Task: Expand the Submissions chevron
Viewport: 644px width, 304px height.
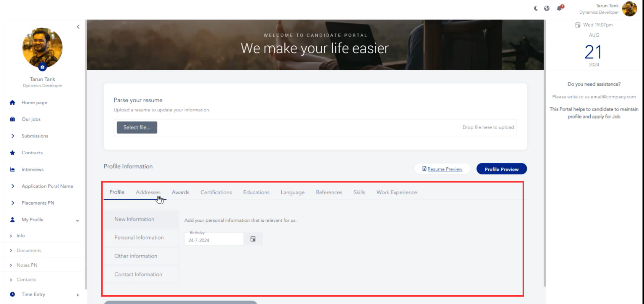Action: click(13, 136)
